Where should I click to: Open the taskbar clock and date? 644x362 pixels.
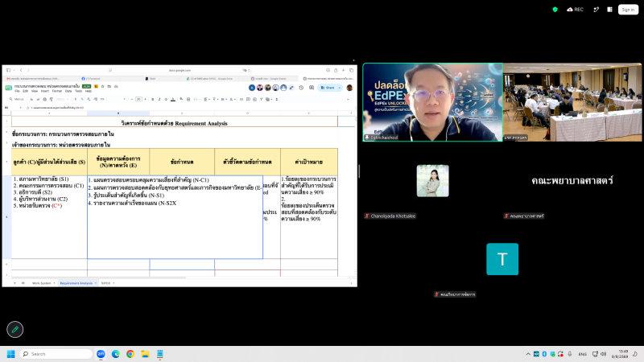point(620,354)
